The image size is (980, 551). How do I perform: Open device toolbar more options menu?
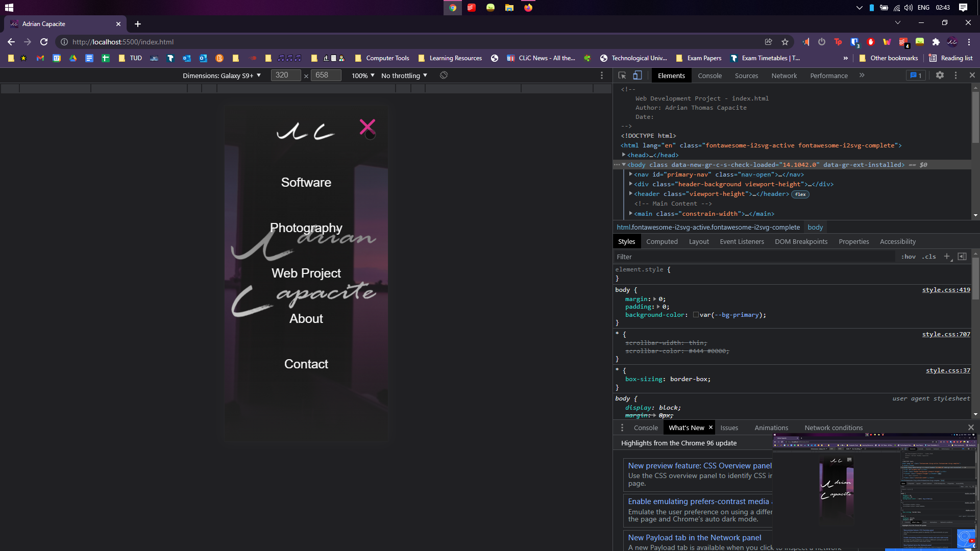tap(602, 76)
